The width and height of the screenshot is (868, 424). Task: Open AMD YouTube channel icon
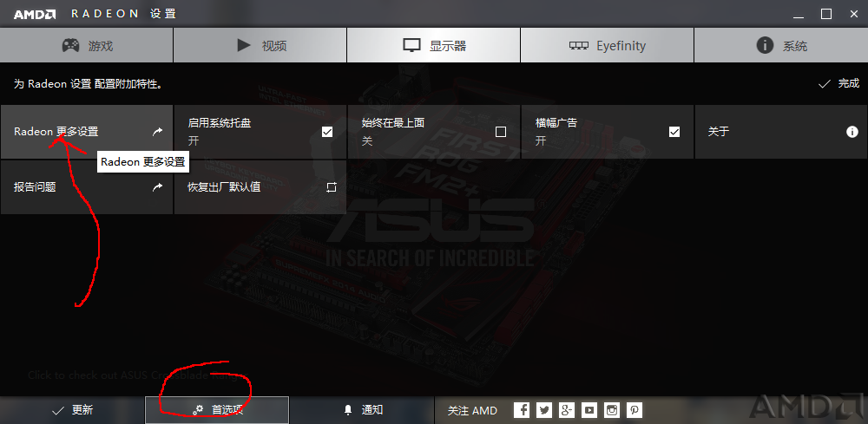[x=589, y=410]
